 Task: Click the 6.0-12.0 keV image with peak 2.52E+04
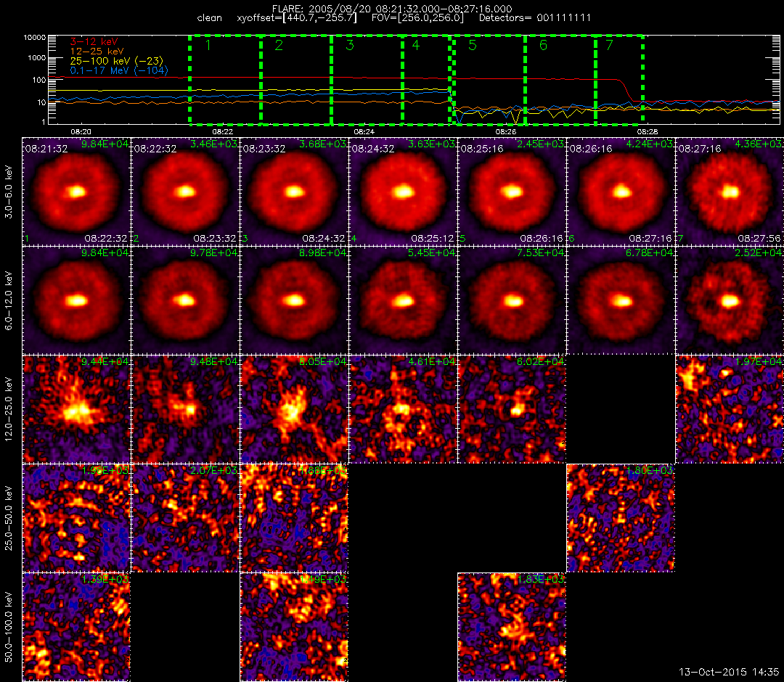[730, 301]
